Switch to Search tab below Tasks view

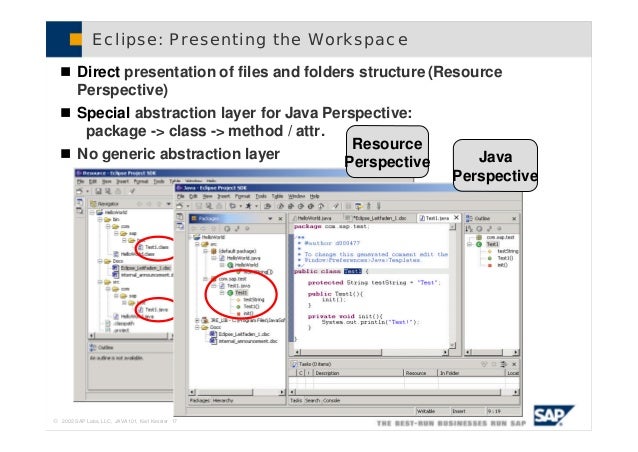pos(312,401)
